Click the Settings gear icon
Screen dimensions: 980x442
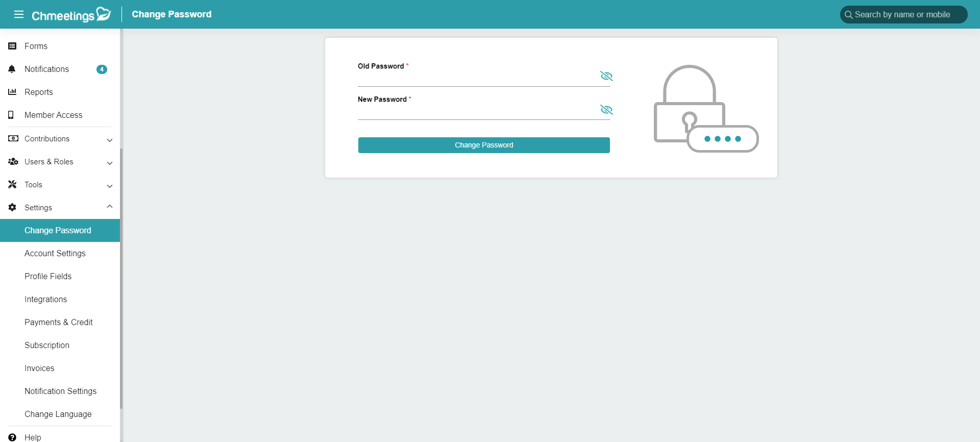coord(12,207)
